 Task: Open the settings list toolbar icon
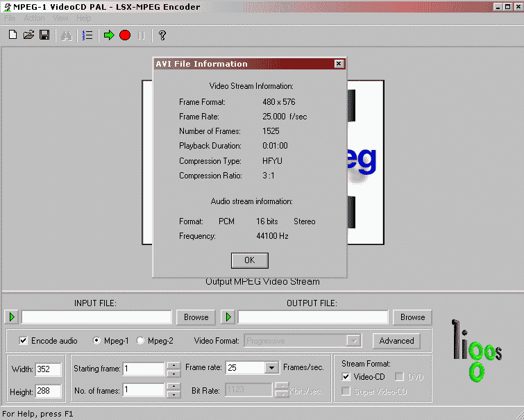[x=87, y=35]
